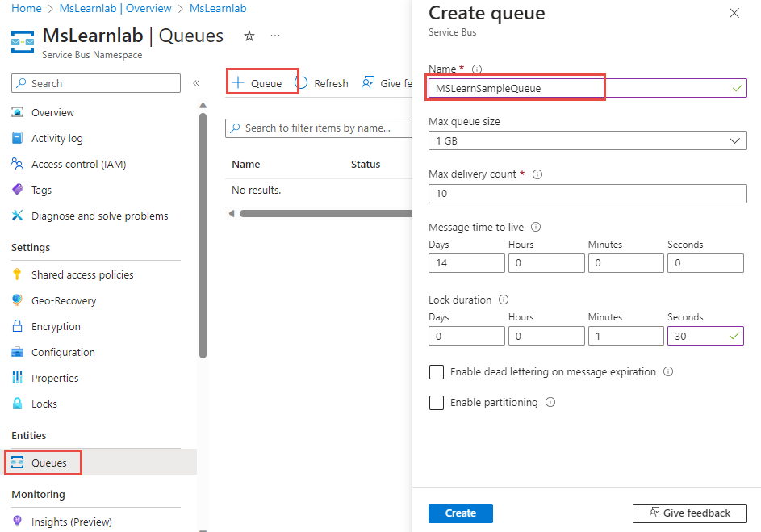Close the Create queue panel

point(734,13)
